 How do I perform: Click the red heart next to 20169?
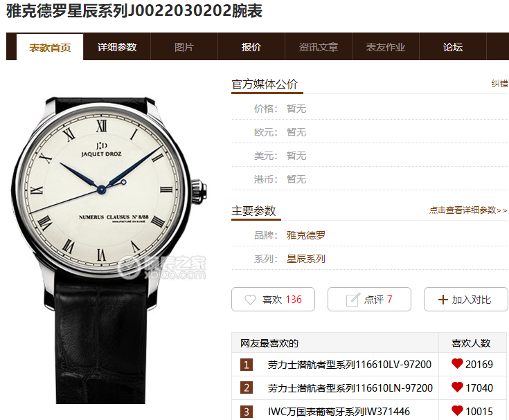pos(457,364)
